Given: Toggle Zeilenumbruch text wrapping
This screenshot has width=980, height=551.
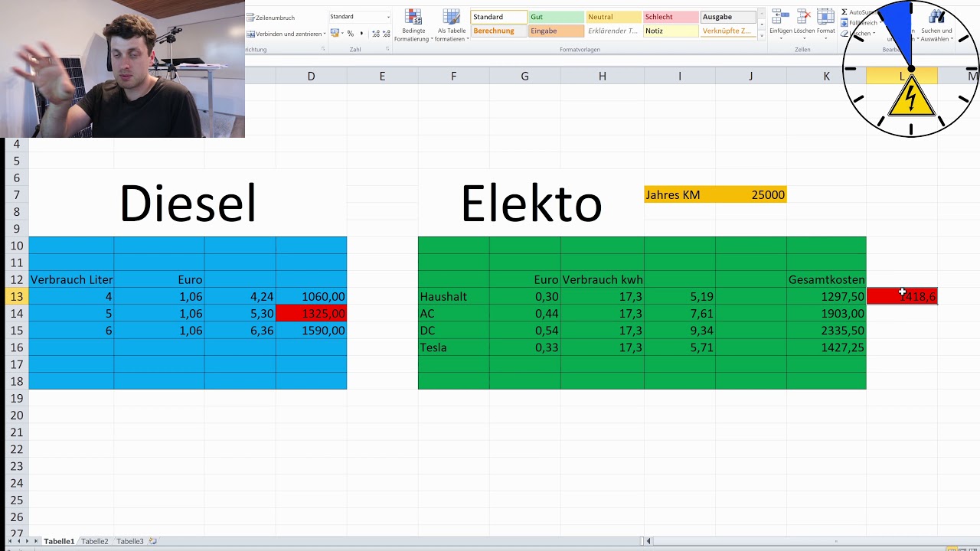Looking at the screenshot, I should pos(270,18).
